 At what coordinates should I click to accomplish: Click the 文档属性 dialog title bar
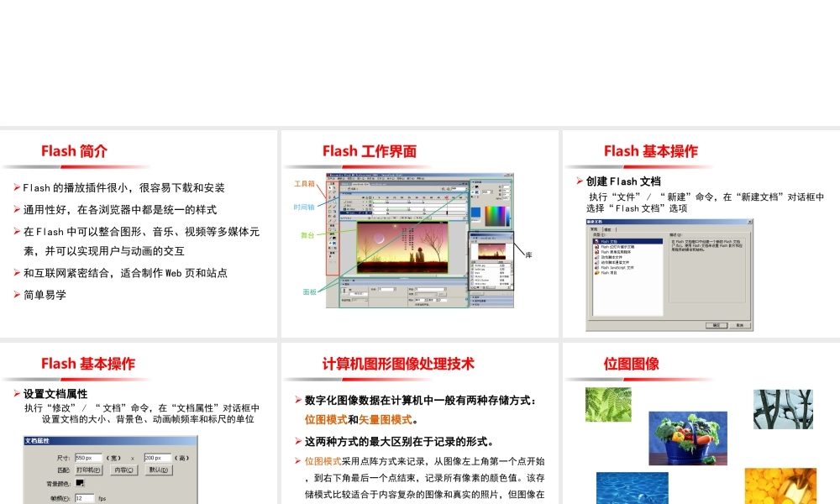(x=110, y=440)
